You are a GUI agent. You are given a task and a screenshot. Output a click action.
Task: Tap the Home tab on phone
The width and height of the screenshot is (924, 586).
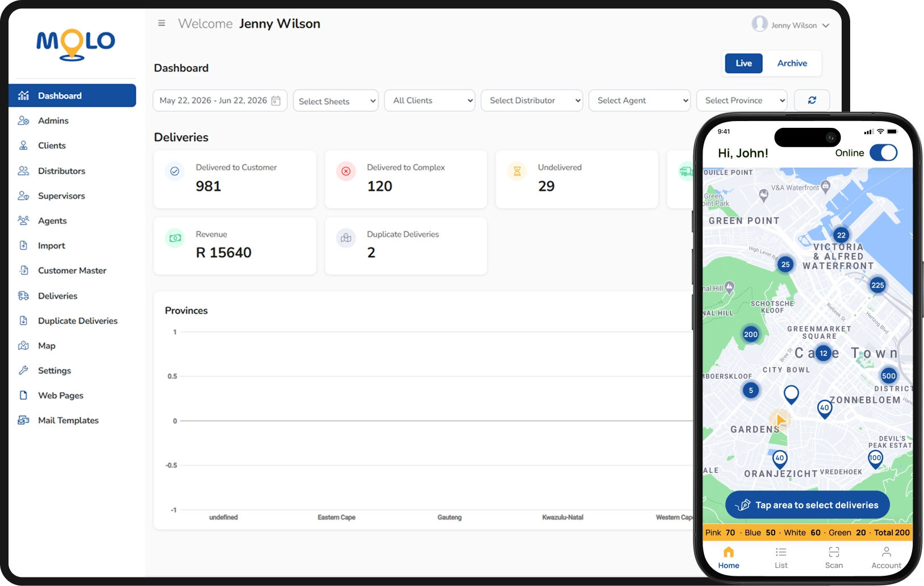pos(729,558)
